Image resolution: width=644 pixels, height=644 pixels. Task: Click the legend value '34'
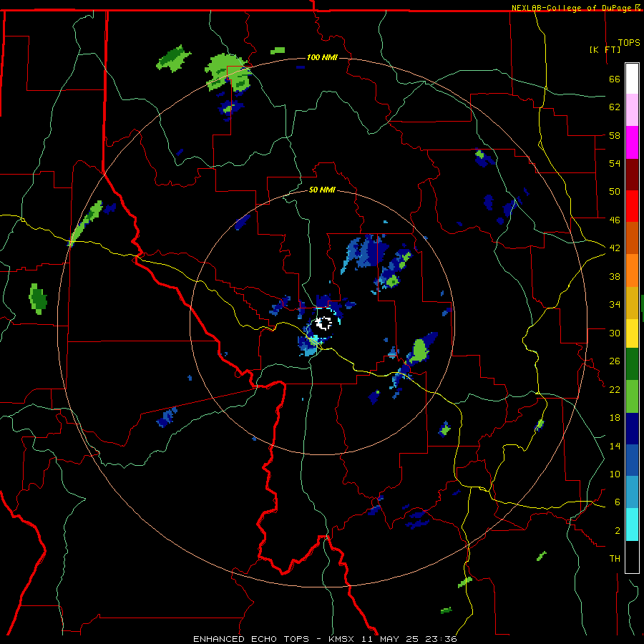tap(615, 305)
